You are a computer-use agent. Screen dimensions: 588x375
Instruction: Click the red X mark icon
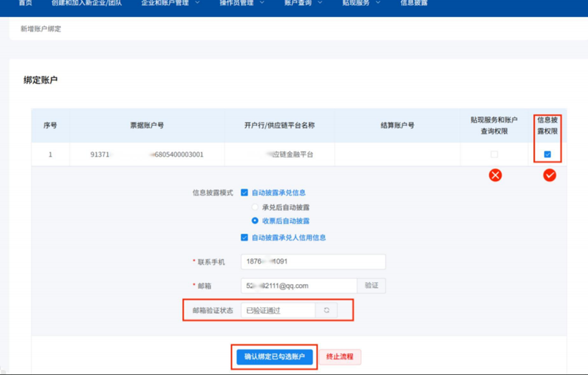coord(495,175)
